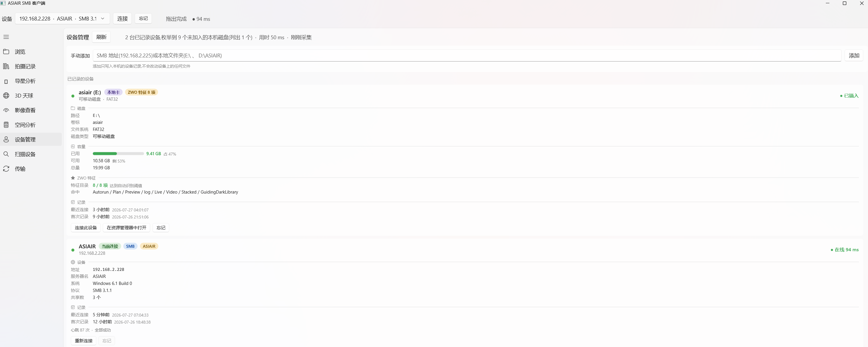Image resolution: width=868 pixels, height=347 pixels.
Task: Click the icon beside 导星分析
Action: coord(6,81)
